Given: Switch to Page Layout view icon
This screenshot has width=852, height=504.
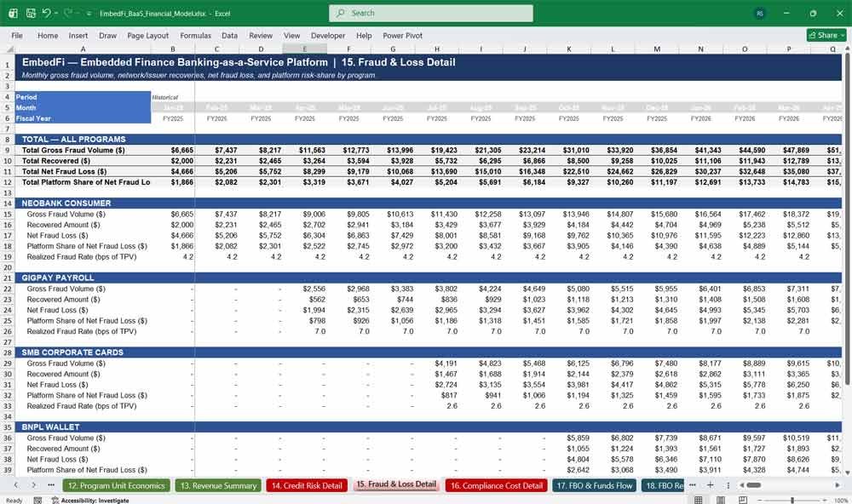Looking at the screenshot, I should [721, 500].
